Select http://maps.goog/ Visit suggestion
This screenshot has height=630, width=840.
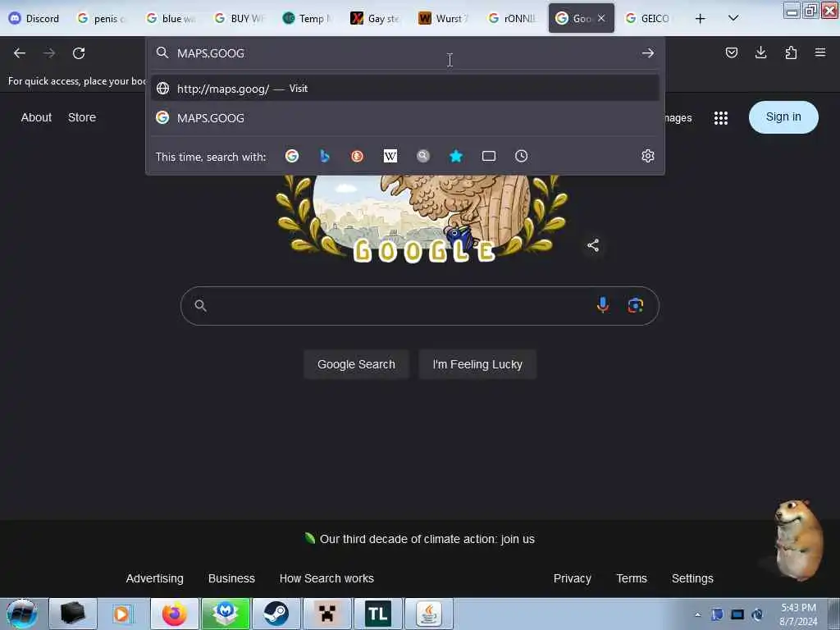[x=405, y=89]
